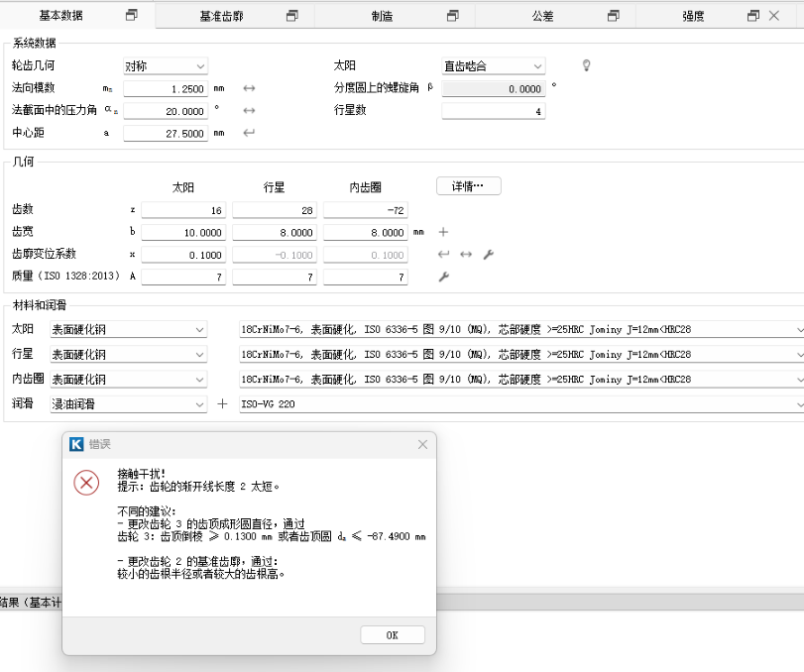Undock the 制造 tab window icon
Screen dimensions: 804x672
pyautogui.click(x=452, y=16)
